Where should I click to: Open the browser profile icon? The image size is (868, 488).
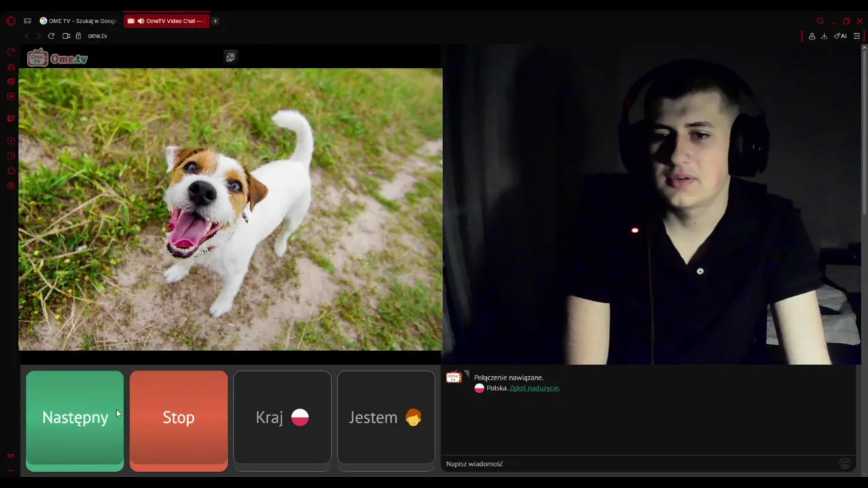[x=812, y=36]
